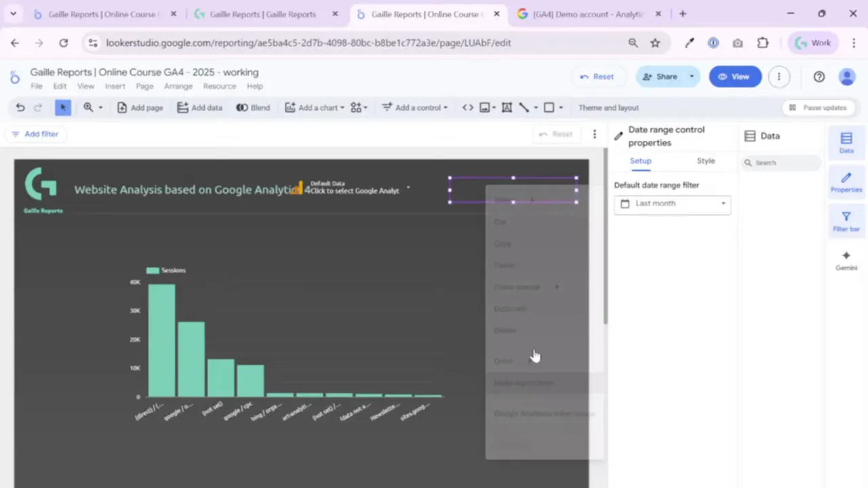Screen dimensions: 868x488
Task: Click the tallest Sessions bar in chart
Action: coord(161,339)
